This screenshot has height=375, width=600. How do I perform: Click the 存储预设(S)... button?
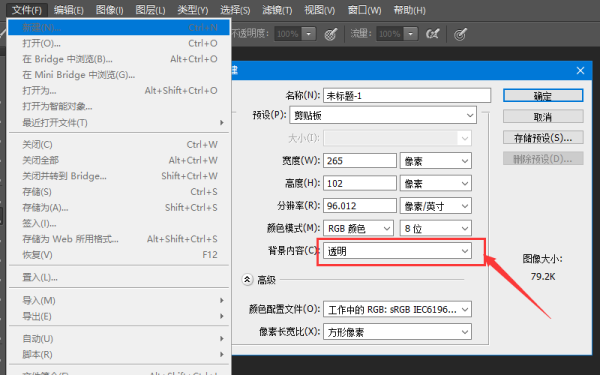coord(543,138)
